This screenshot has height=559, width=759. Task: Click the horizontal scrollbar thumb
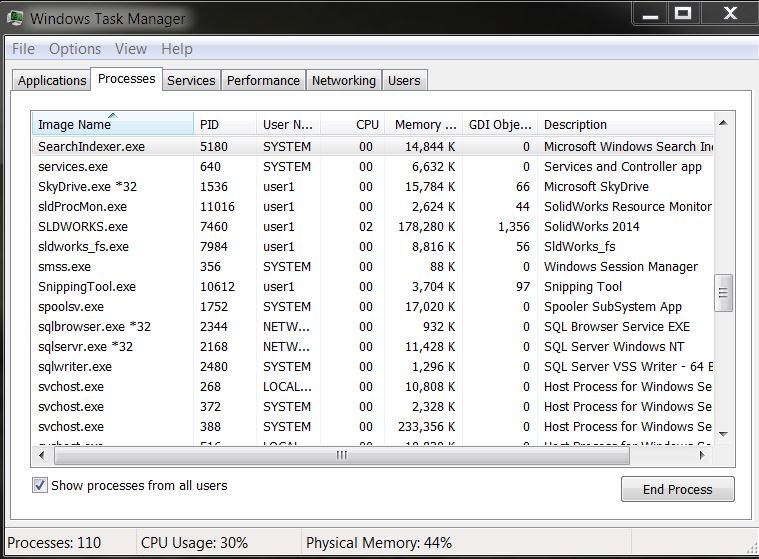click(x=342, y=455)
